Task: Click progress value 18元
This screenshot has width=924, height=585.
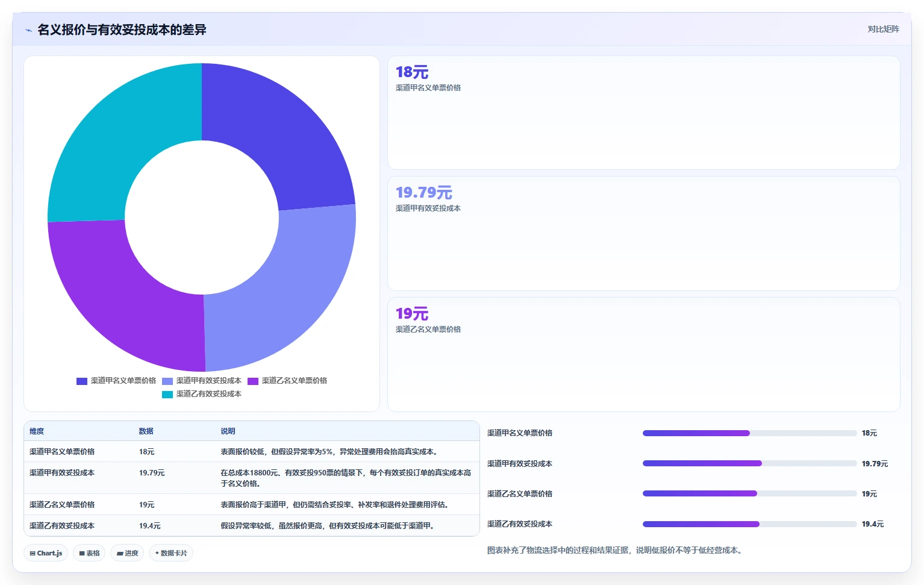Action: (869, 433)
